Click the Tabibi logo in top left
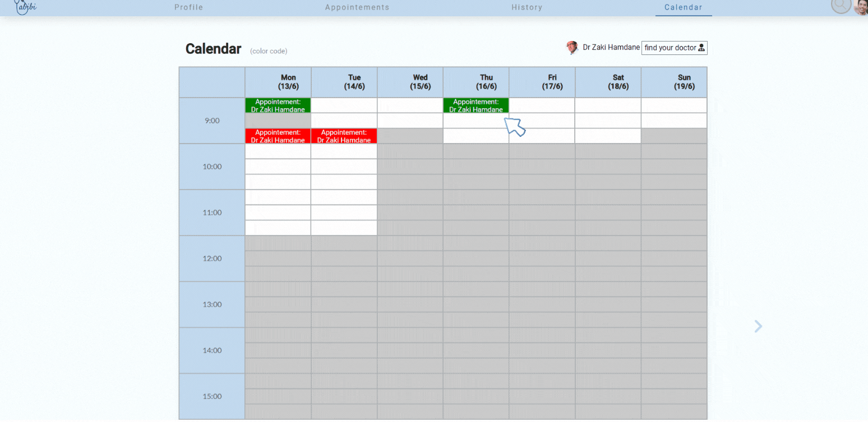 click(24, 7)
